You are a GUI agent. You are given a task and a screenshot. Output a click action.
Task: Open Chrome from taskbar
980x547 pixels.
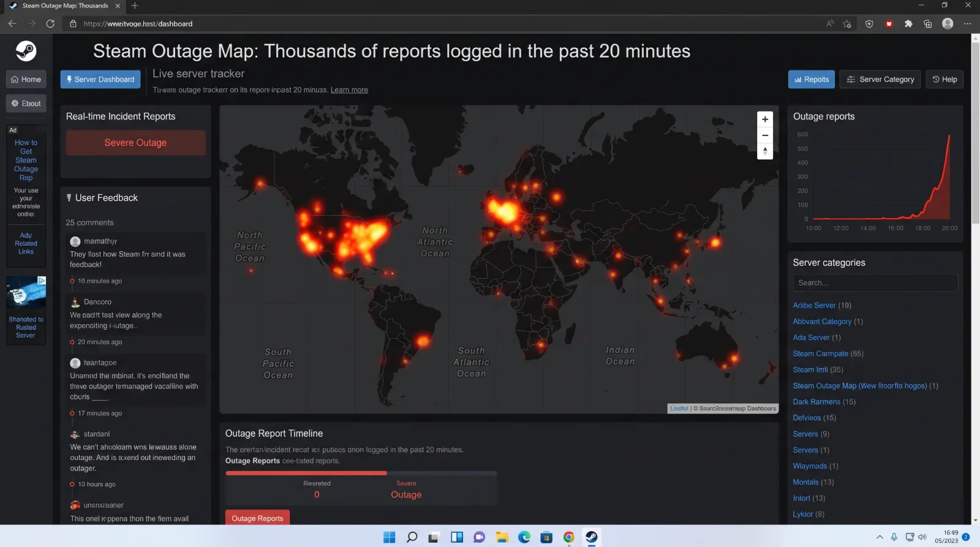pyautogui.click(x=569, y=537)
